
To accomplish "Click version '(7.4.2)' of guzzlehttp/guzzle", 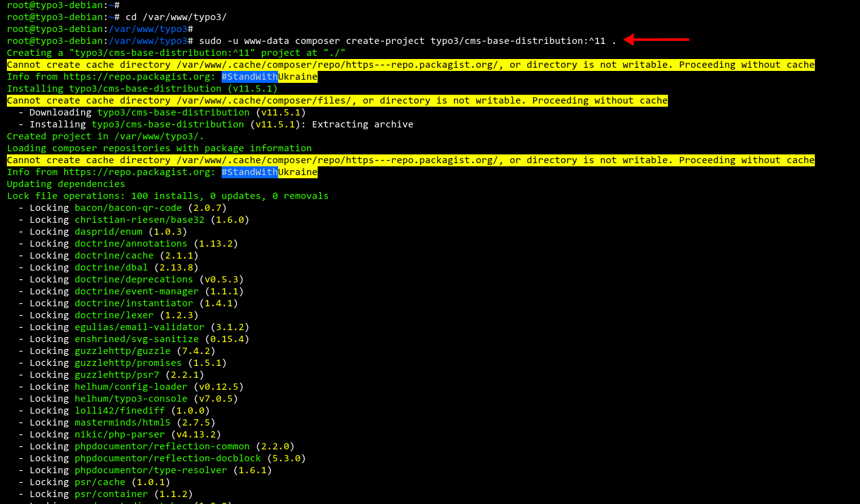I will click(x=196, y=351).
